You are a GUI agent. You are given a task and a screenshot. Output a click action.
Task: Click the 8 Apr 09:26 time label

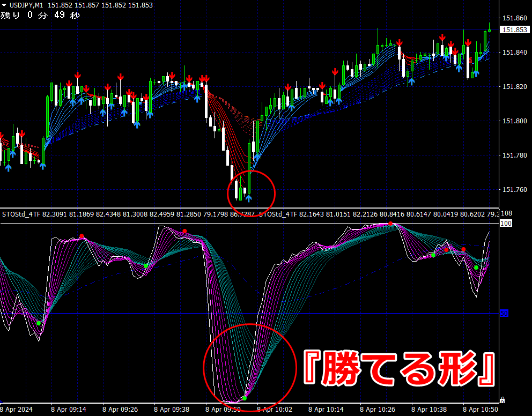(x=120, y=409)
